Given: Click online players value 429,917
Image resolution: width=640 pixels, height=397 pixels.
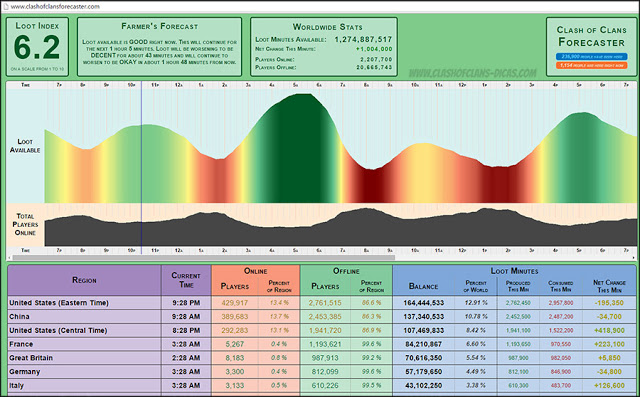Looking at the screenshot, I should [235, 303].
